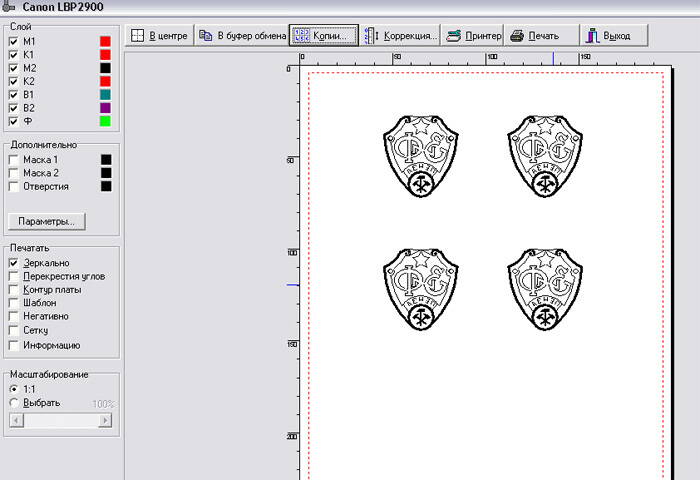The width and height of the screenshot is (700, 480).
Task: Click the teal B1 layer color swatch
Action: pyautogui.click(x=105, y=94)
